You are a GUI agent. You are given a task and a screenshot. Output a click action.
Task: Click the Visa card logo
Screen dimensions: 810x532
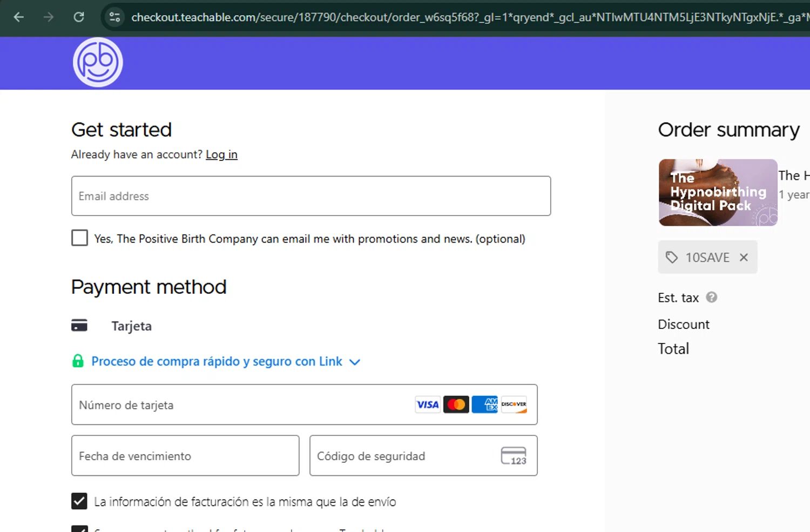(x=428, y=405)
